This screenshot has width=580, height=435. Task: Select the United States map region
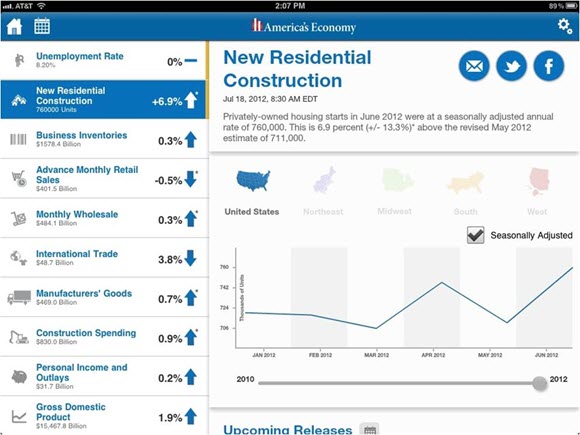coord(253,181)
